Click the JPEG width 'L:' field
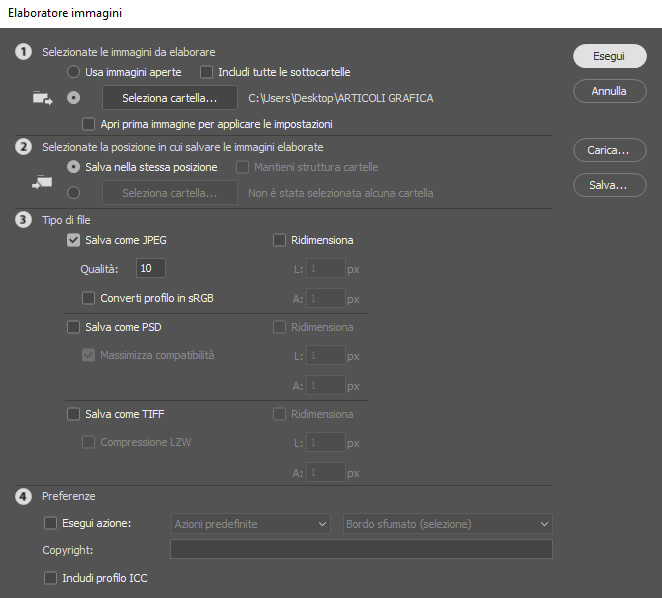 pyautogui.click(x=326, y=268)
